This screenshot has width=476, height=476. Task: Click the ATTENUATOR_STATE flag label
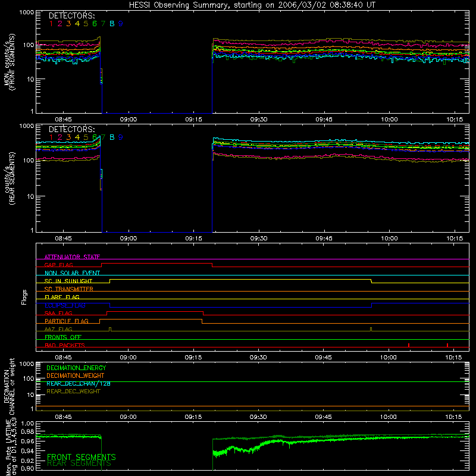pyautogui.click(x=72, y=257)
